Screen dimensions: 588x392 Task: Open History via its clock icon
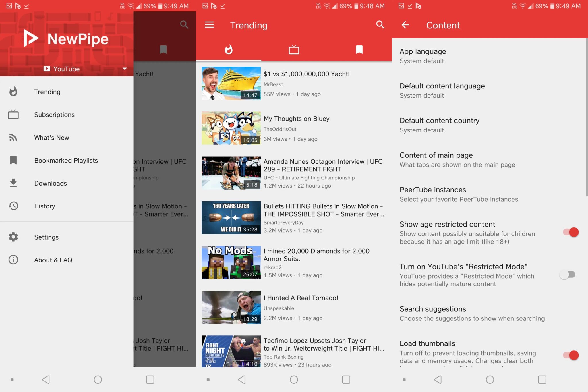pos(13,206)
